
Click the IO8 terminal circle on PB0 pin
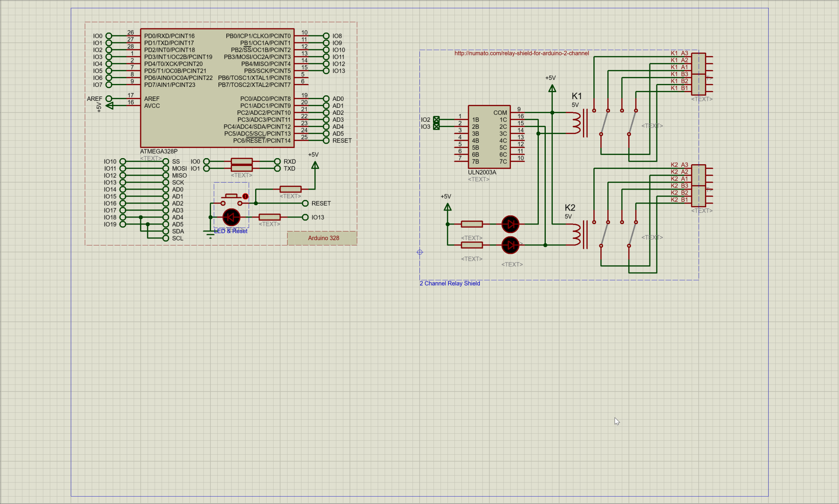[326, 36]
